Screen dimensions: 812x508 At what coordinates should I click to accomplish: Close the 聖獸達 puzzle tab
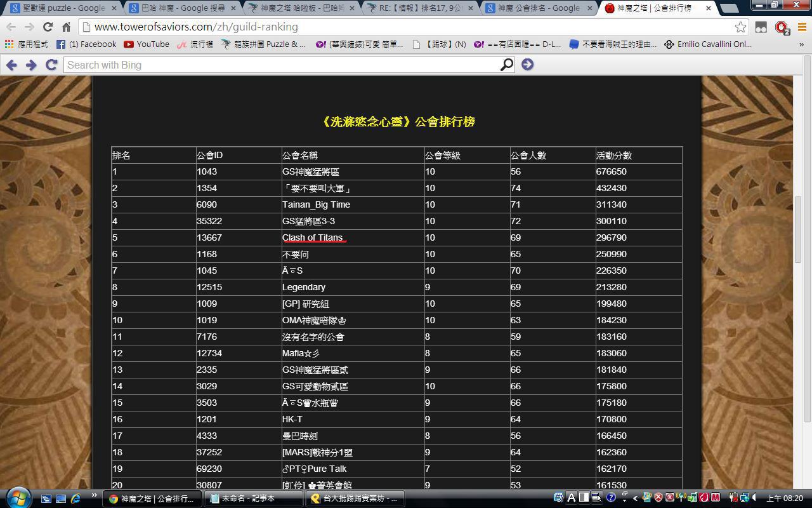pyautogui.click(x=114, y=8)
